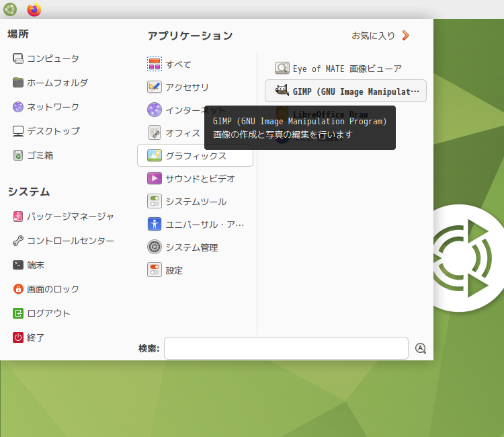The image size is (504, 437).
Task: Open the MATE menu button in the panel
Action: click(x=10, y=9)
